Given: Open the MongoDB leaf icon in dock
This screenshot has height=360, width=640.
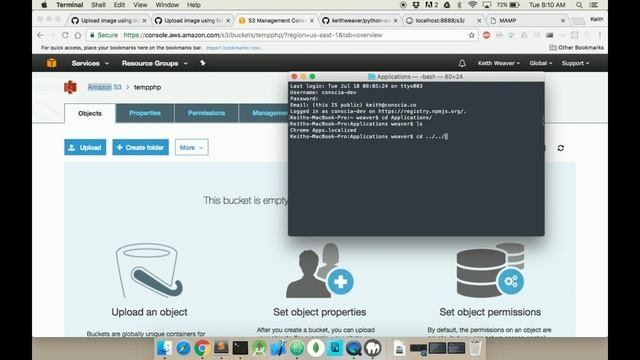Looking at the screenshot, I should [316, 348].
